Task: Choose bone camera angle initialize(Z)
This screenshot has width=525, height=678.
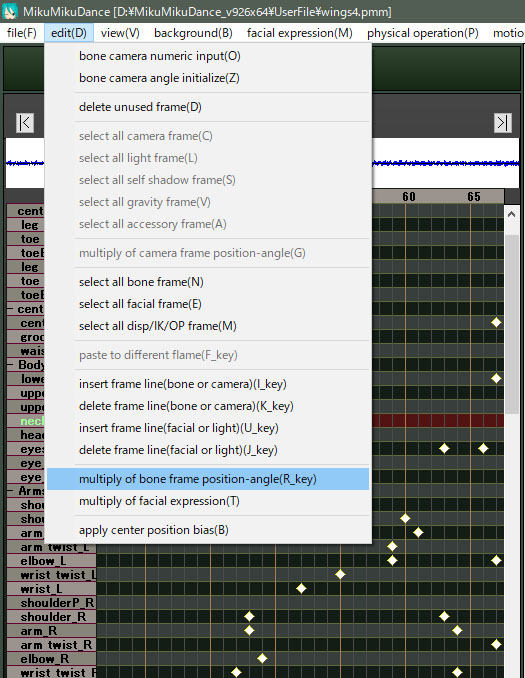Action: tap(208, 78)
